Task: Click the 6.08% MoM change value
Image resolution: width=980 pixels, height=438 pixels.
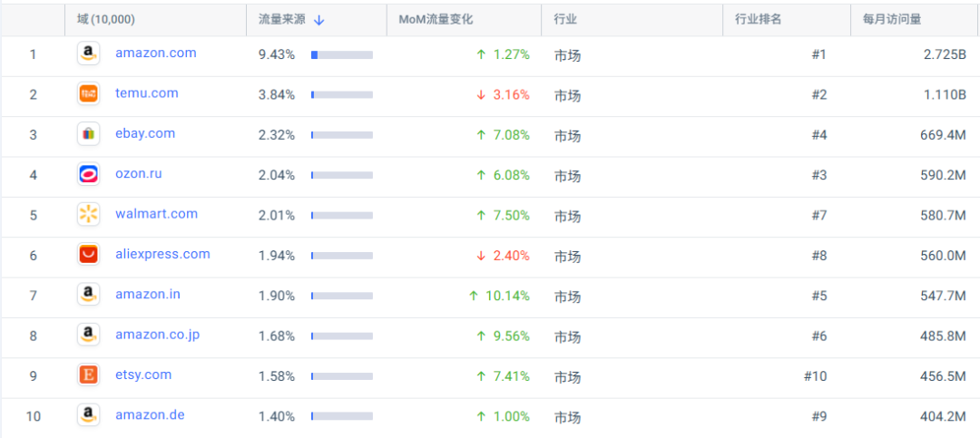Action: coord(511,175)
